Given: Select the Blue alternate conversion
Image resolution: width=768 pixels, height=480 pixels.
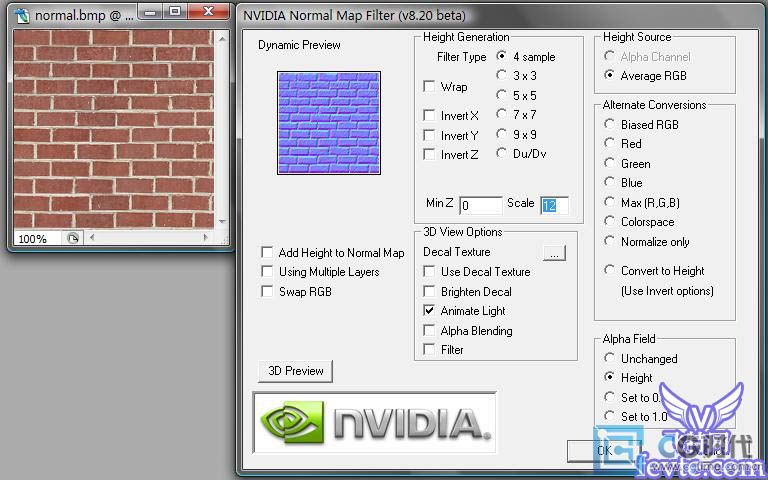Looking at the screenshot, I should 609,182.
